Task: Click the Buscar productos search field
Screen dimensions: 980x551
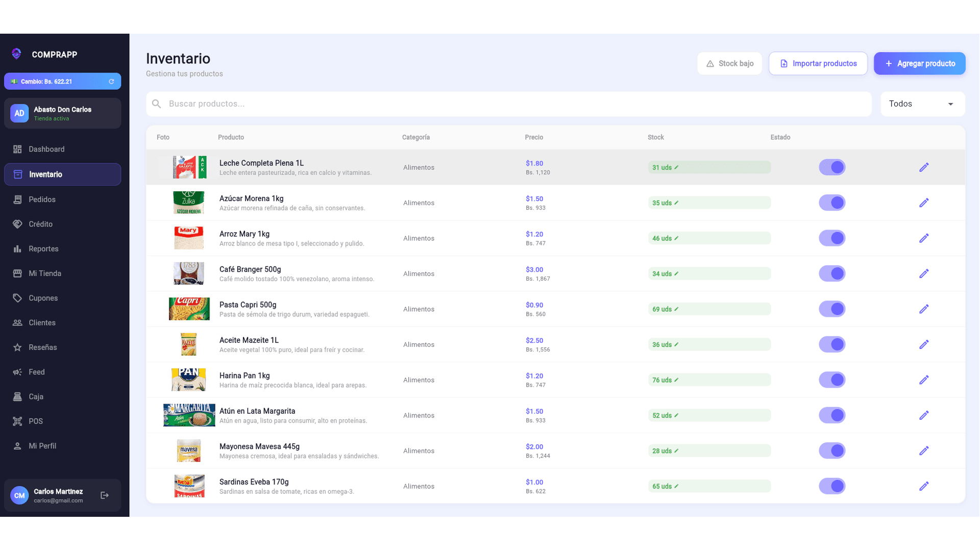Action: pos(509,104)
